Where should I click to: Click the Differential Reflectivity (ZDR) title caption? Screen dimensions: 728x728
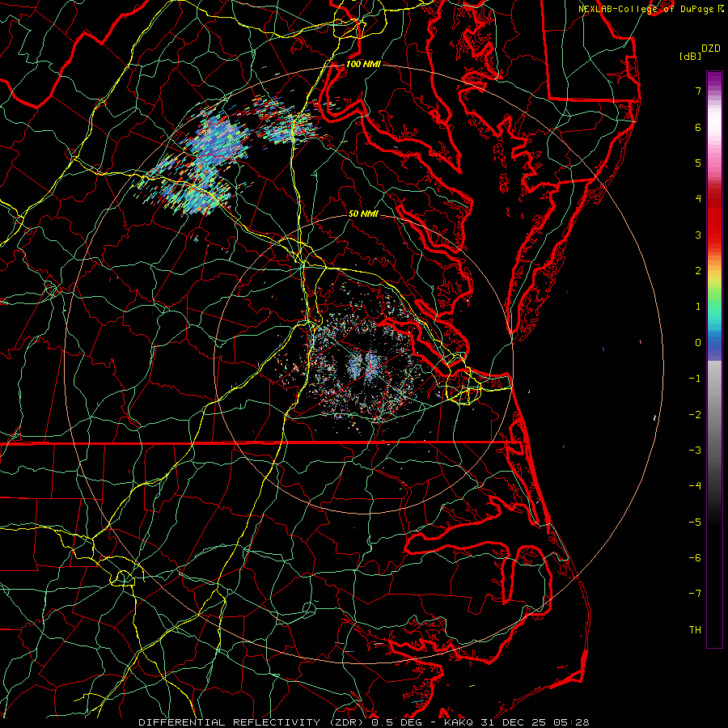click(x=252, y=722)
